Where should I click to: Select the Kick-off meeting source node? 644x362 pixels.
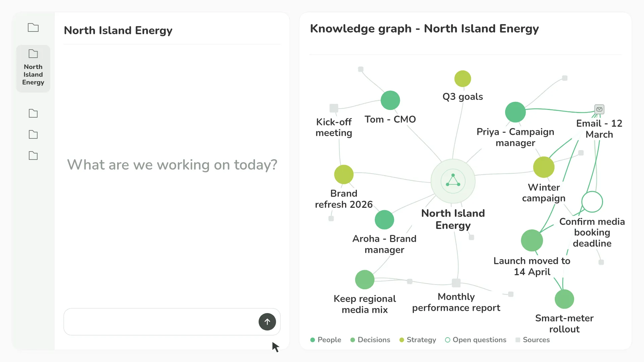click(x=334, y=108)
